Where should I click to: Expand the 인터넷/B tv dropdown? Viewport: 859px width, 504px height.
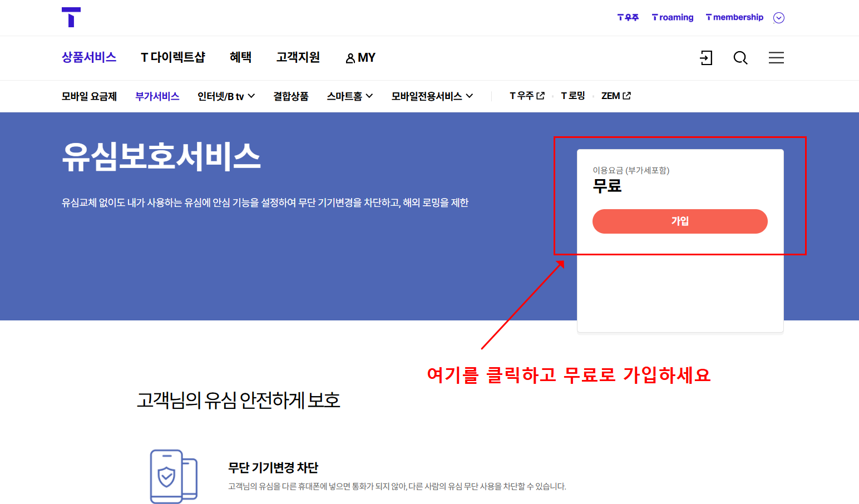(x=226, y=96)
